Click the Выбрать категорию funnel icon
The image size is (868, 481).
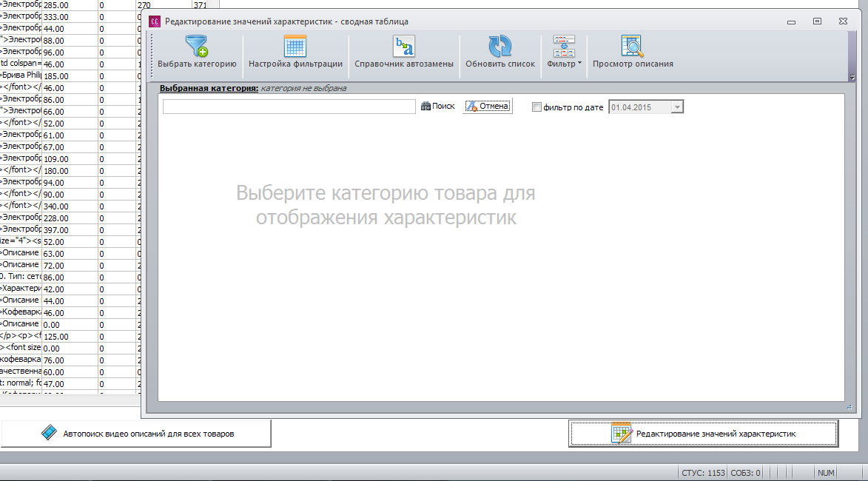(197, 46)
